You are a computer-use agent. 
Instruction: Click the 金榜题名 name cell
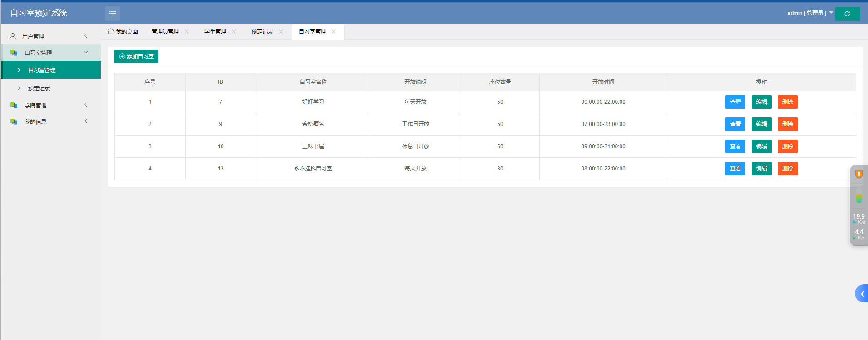313,124
